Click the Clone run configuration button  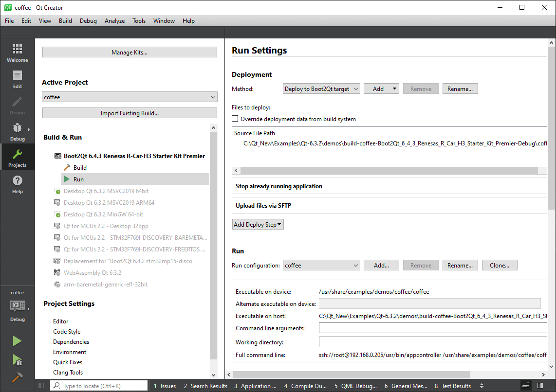(500, 266)
